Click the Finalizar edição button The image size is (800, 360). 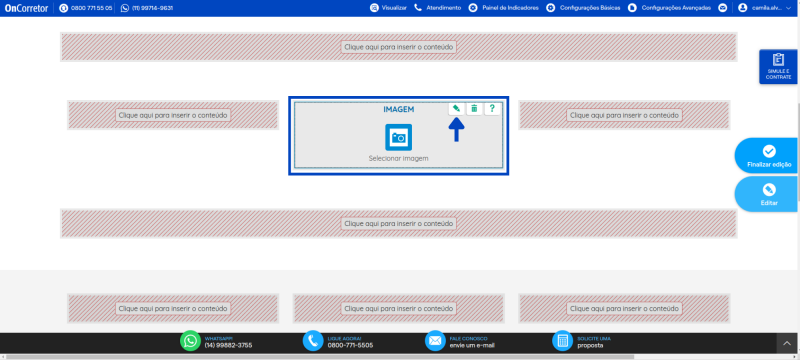pos(768,156)
